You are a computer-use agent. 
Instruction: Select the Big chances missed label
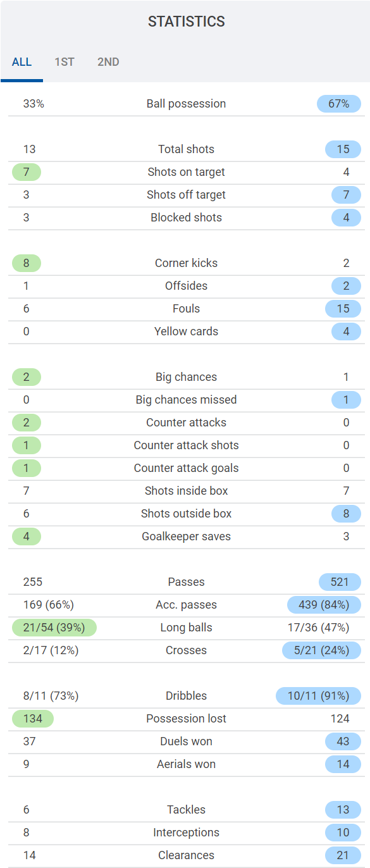[x=186, y=400]
